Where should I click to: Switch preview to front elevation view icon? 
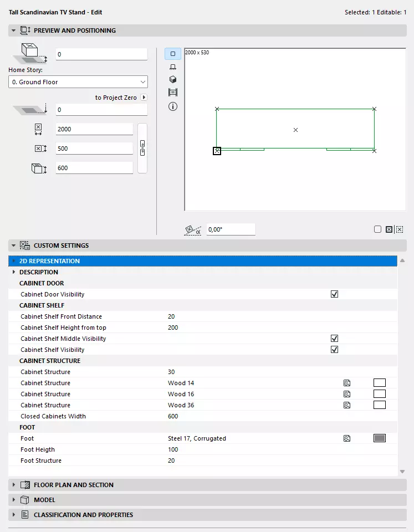click(x=173, y=67)
